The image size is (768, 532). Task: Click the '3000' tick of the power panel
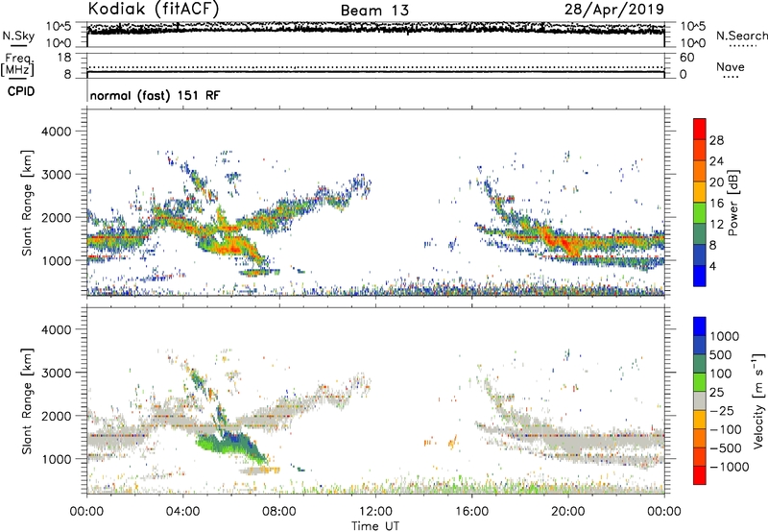coord(56,175)
